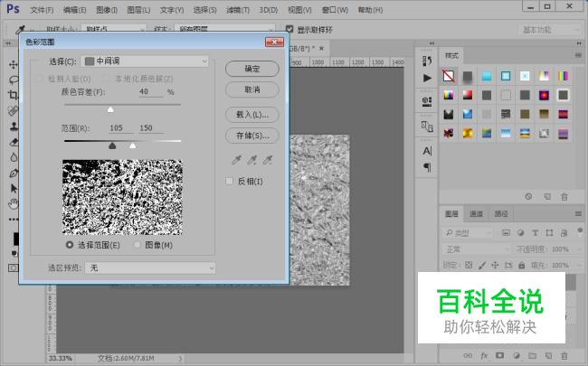Click the add layer mask icon

(x=500, y=355)
